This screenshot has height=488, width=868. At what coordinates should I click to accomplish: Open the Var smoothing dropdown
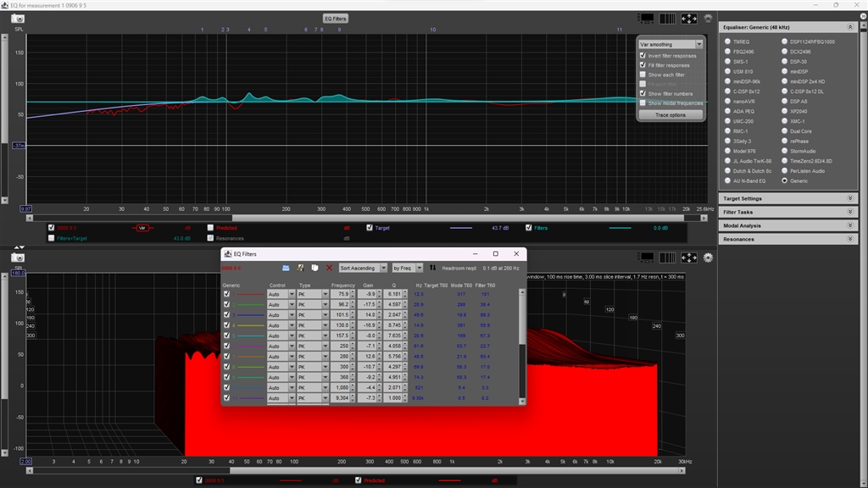670,44
